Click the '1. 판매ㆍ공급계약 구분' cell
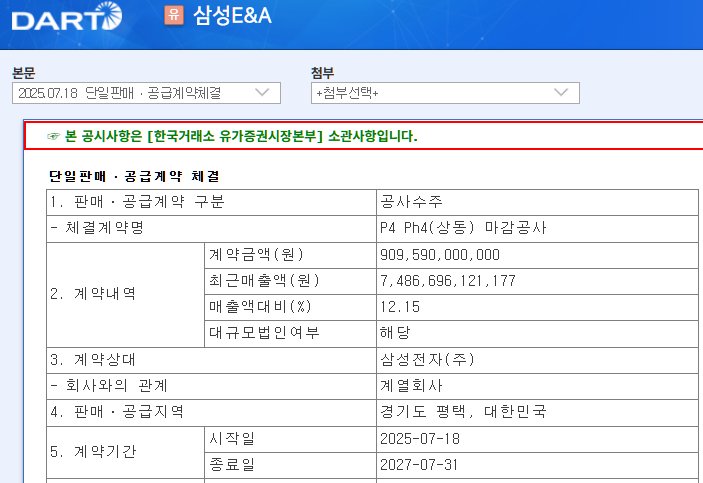Image resolution: width=703 pixels, height=483 pixels. pyautogui.click(x=211, y=202)
